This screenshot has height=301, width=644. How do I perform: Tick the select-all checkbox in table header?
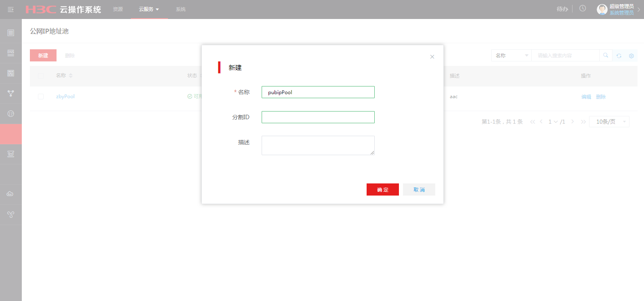(41, 76)
